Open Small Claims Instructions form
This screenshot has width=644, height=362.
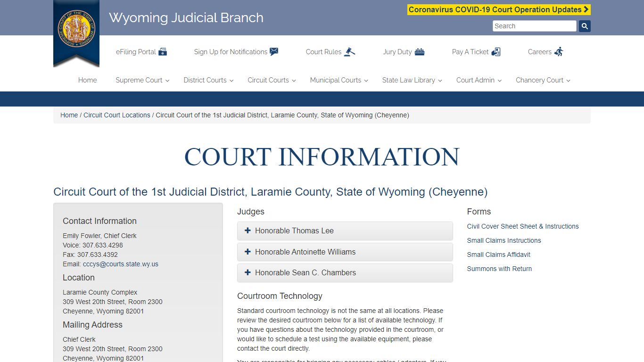504,240
